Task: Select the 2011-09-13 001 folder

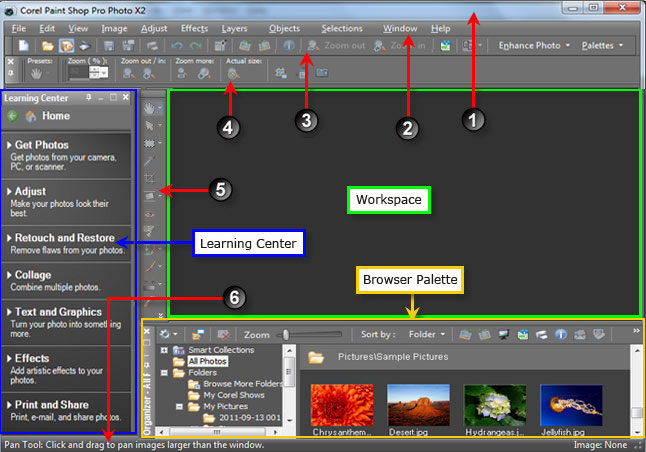Action: (250, 418)
